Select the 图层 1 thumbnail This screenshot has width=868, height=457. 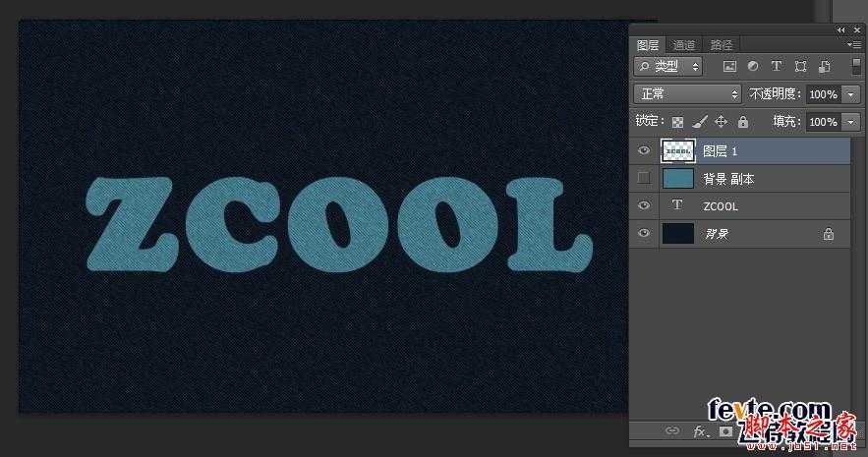[x=678, y=151]
